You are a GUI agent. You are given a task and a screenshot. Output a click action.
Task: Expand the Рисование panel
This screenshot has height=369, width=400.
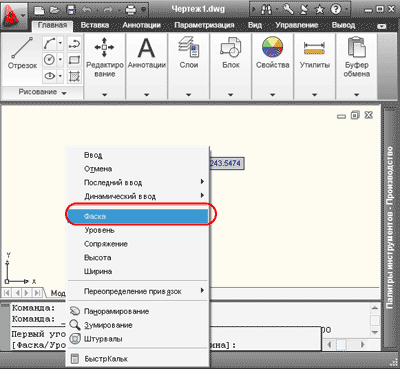[x=42, y=92]
